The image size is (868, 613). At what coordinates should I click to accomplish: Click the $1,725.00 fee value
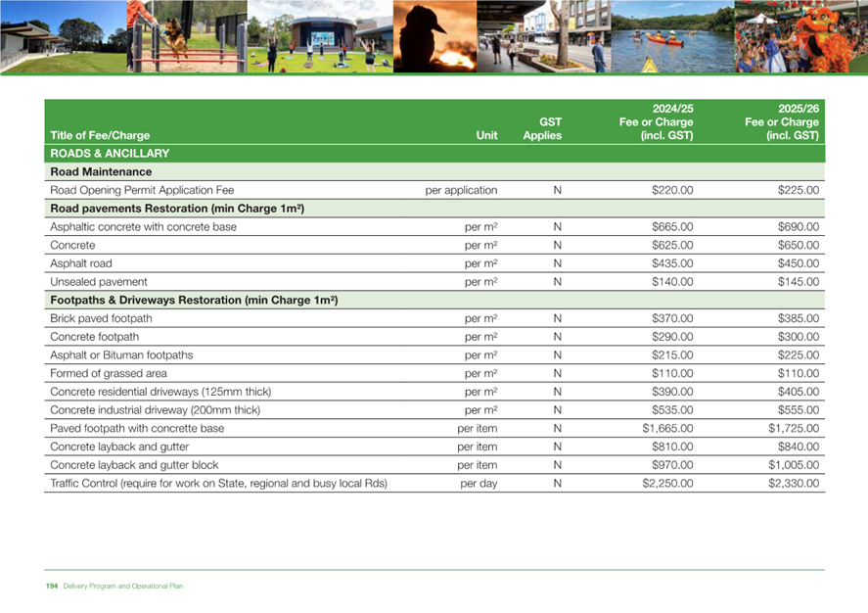tap(794, 428)
